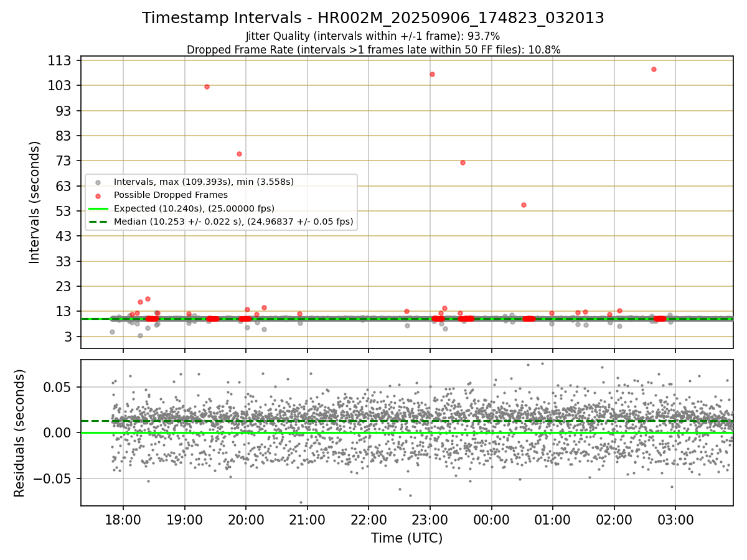Click the 'Intervals (seconds)' y-axis label
This screenshot has width=747, height=560.
[35, 202]
